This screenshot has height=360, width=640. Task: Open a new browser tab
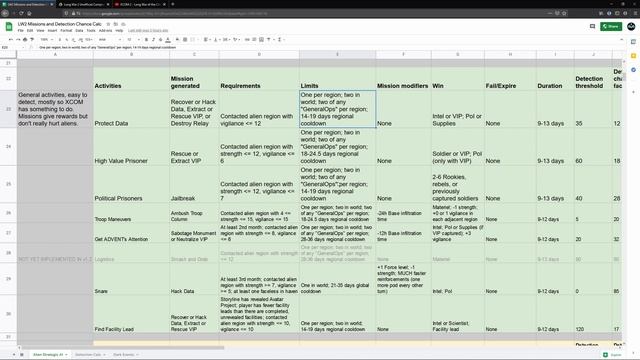tap(173, 4)
